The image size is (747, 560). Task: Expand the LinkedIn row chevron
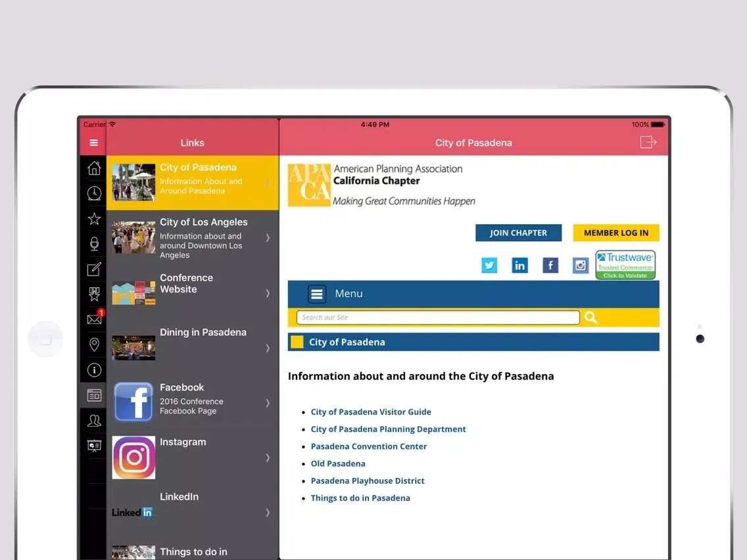(x=268, y=513)
